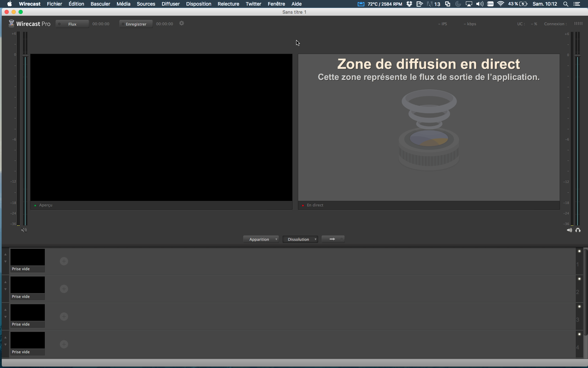Add a source to layer 3
Viewport: 588px width, 368px height.
[x=64, y=316]
